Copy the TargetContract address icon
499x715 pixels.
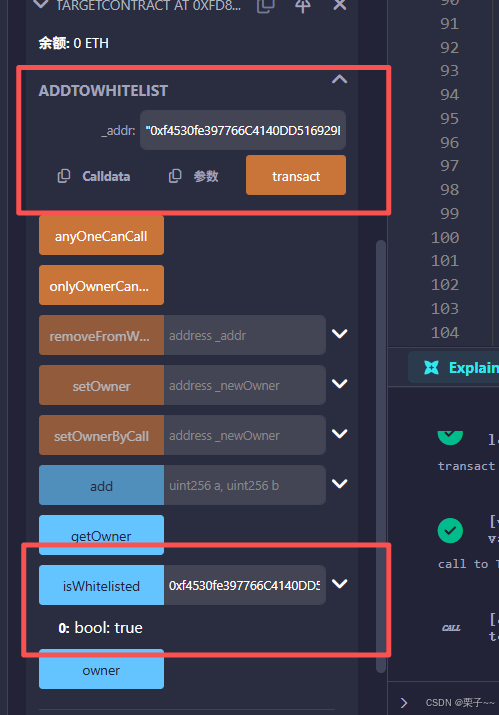[265, 5]
